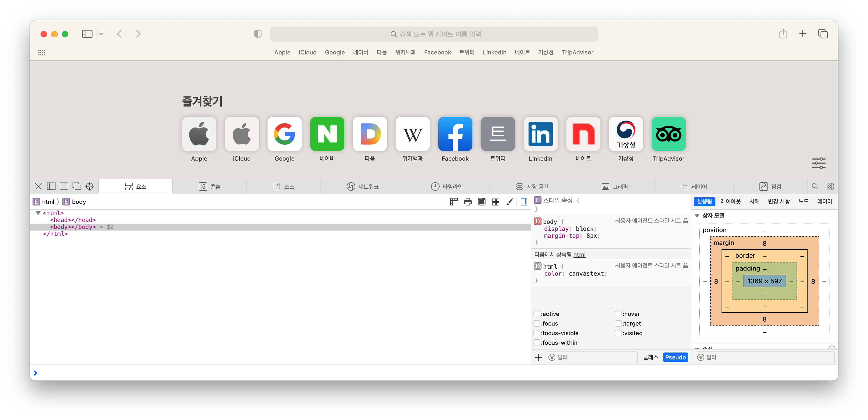Click the element selection crosshair icon

[x=90, y=187]
